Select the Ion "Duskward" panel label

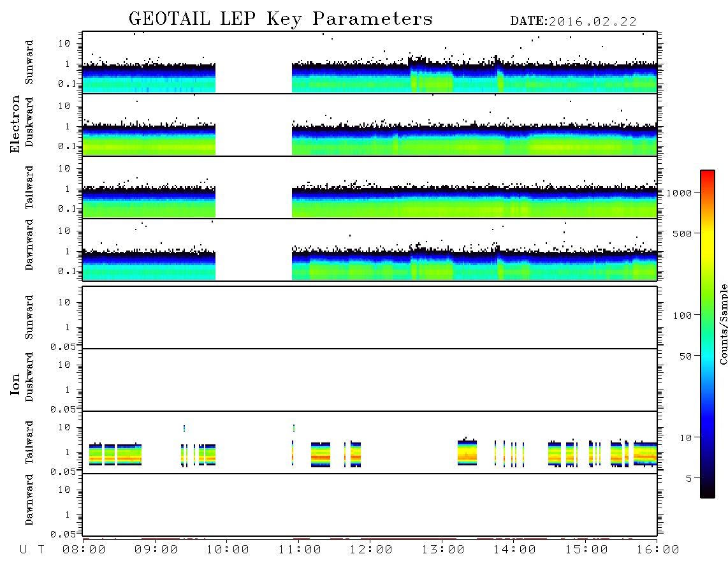[29, 377]
